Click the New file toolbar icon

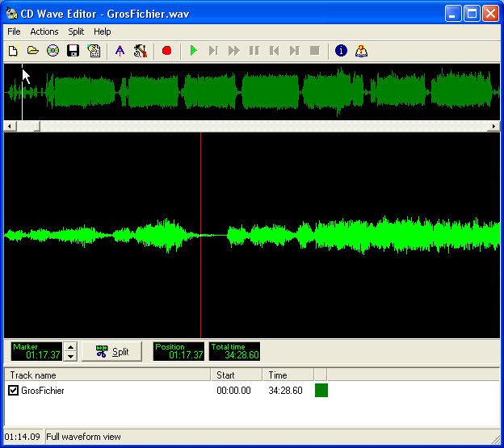pos(13,51)
